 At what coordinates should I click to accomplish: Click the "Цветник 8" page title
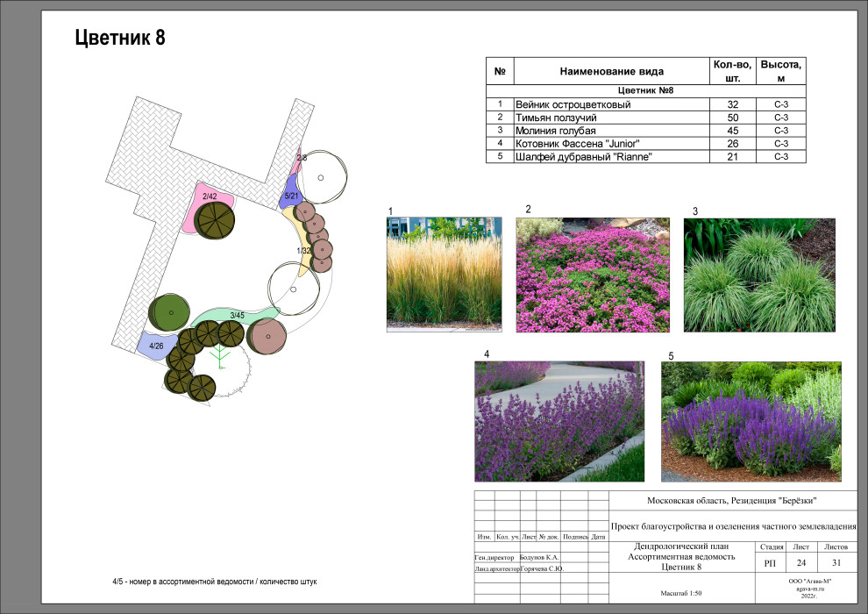[x=120, y=38]
